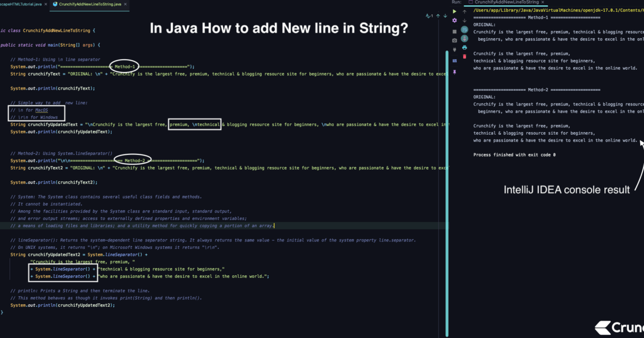Viewport: 644px width, 338px height.
Task: Rerun CrunchifyAddNewLineToString with green play icon
Action: [x=455, y=11]
